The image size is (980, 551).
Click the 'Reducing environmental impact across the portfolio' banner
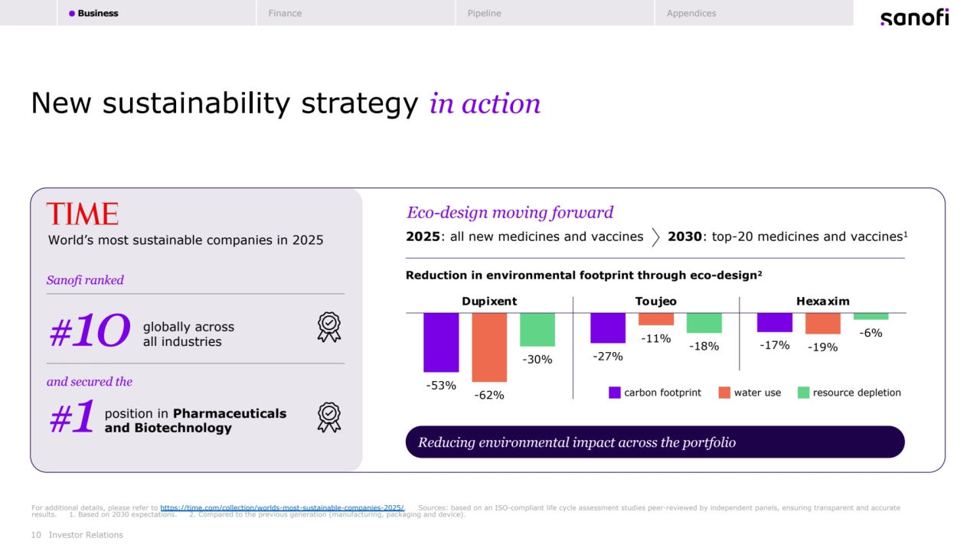(655, 442)
